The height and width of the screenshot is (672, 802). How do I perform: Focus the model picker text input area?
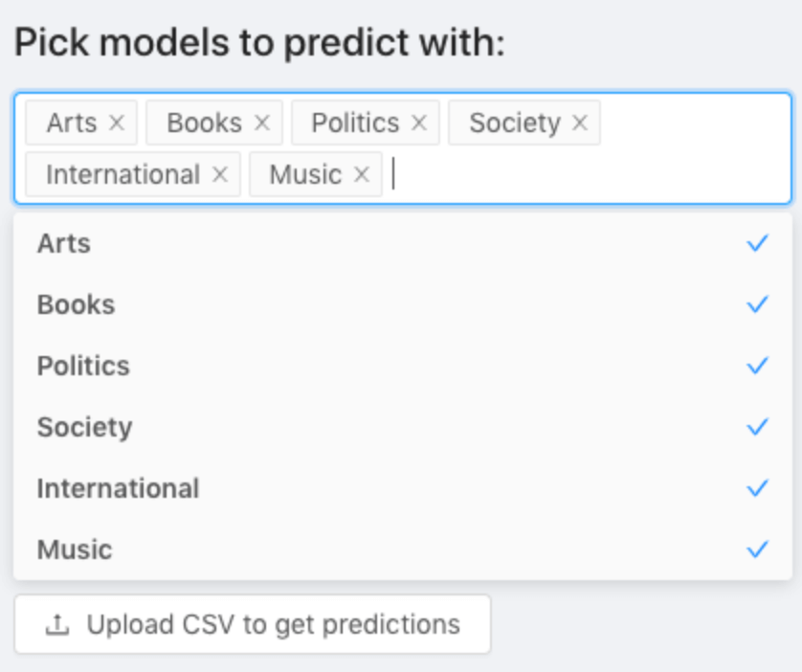(x=589, y=174)
